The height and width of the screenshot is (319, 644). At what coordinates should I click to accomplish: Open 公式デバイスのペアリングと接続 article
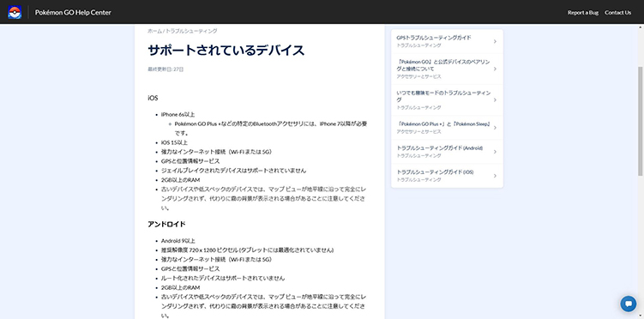(x=443, y=65)
